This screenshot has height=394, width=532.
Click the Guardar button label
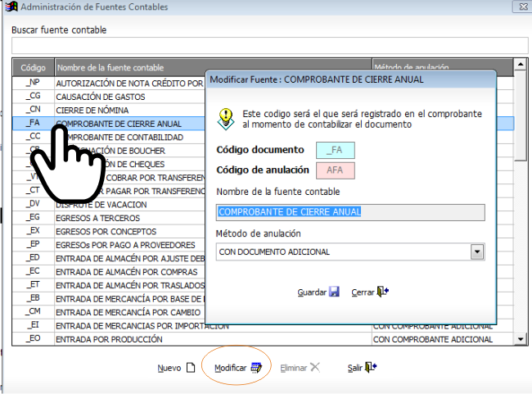[312, 292]
